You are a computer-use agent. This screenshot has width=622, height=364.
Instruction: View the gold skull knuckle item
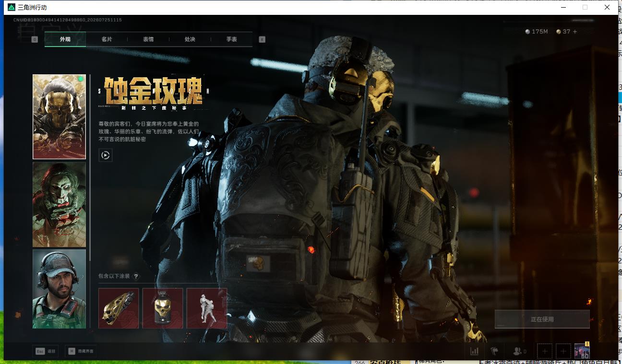point(119,308)
